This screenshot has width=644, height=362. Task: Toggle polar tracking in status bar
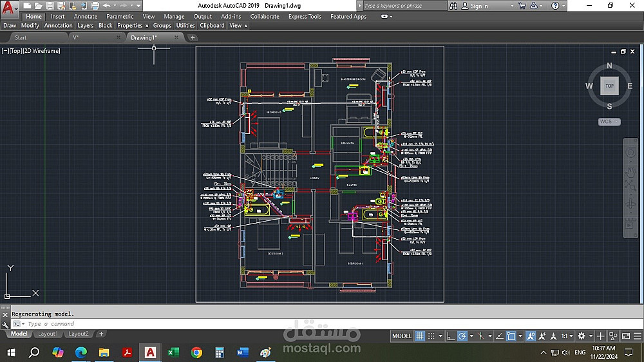tap(462, 336)
